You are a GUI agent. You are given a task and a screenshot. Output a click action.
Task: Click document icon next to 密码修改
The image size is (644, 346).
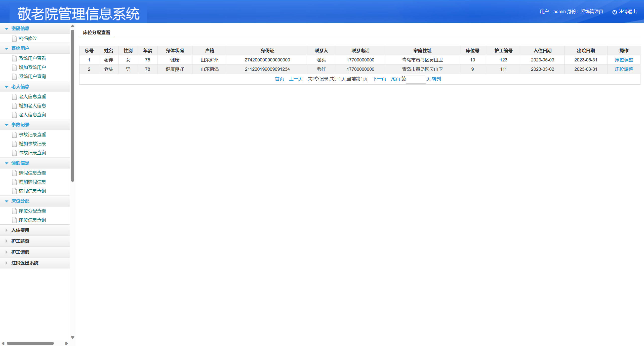[x=14, y=39]
